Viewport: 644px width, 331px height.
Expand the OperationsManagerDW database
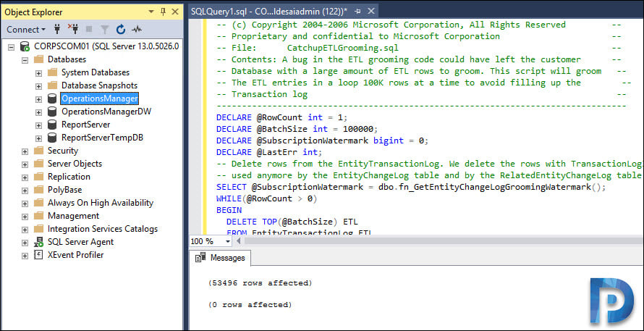coord(38,112)
